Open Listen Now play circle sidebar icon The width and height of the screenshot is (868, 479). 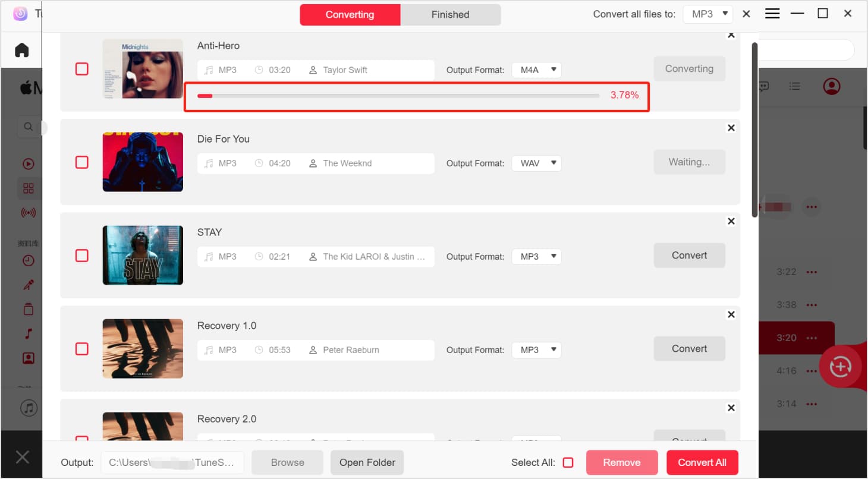[x=28, y=164]
